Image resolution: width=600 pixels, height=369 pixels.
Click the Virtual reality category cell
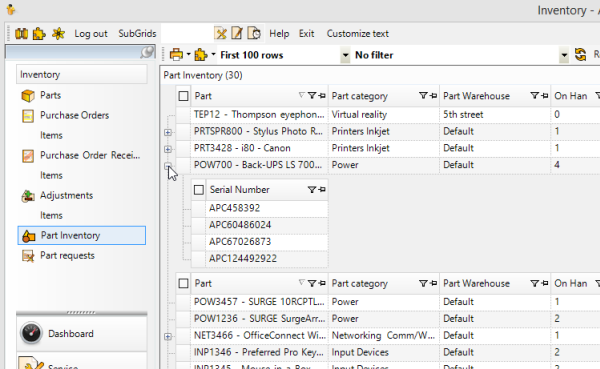[x=384, y=114]
